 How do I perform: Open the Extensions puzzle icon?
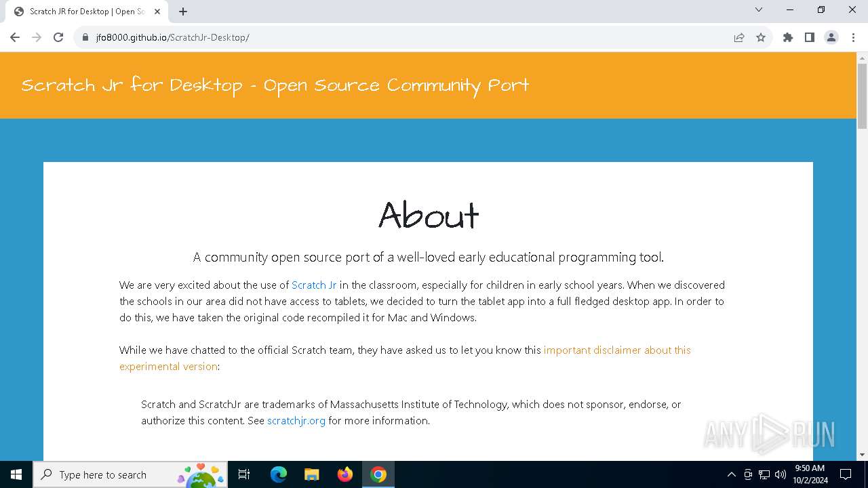coord(788,37)
